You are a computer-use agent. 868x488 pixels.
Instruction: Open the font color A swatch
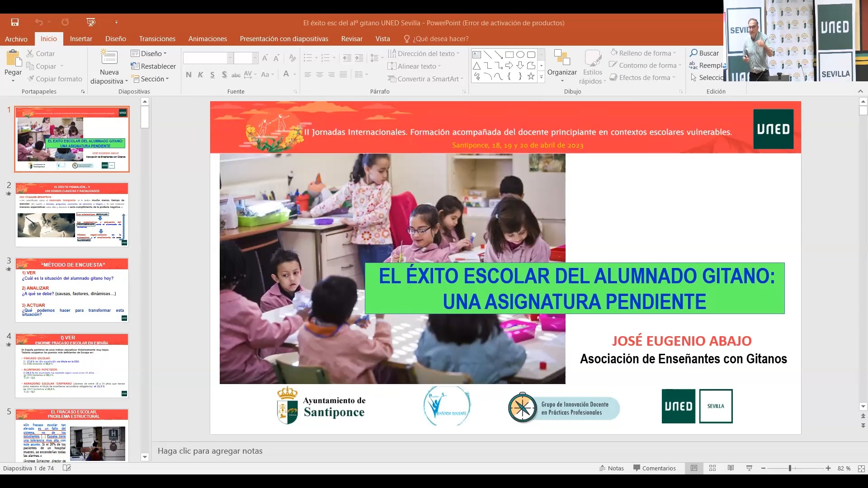click(x=286, y=74)
